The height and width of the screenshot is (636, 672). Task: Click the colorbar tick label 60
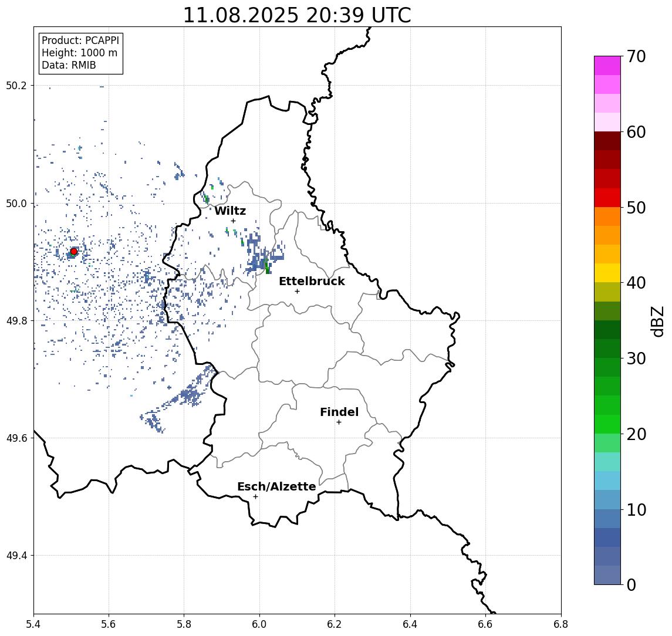[636, 132]
